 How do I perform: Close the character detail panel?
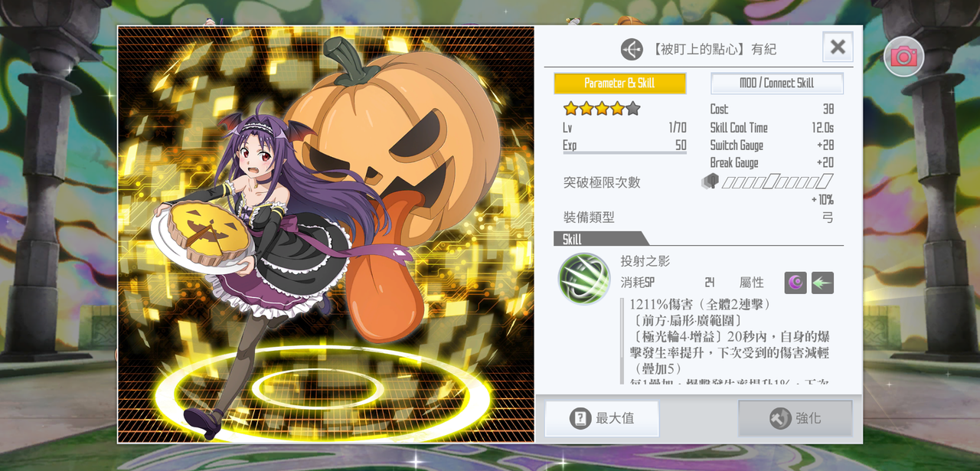tap(838, 47)
